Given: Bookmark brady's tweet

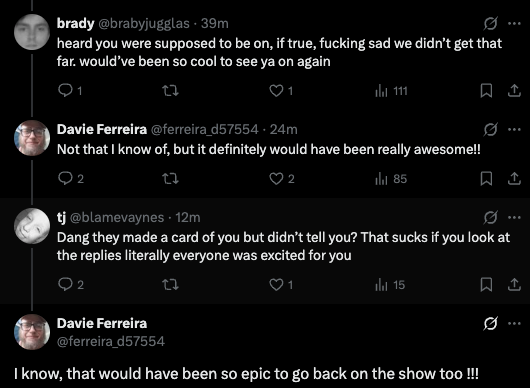Looking at the screenshot, I should click(486, 91).
